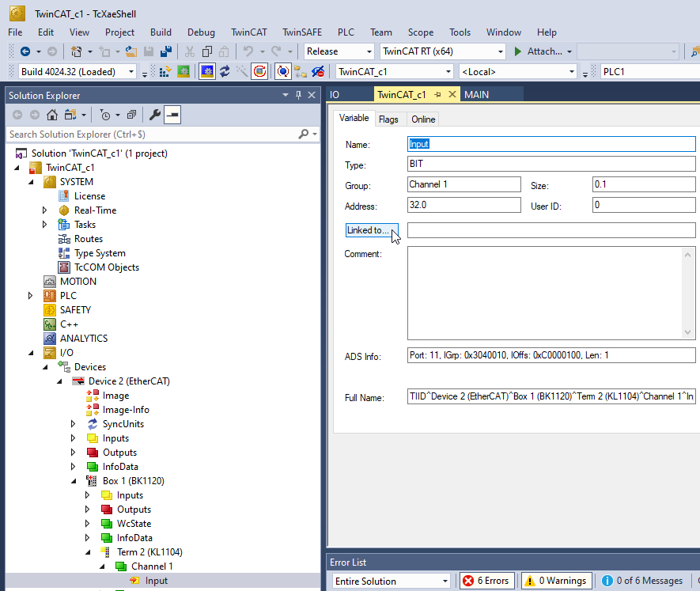Switch to the MAIN document tab
The image size is (700, 591).
pyautogui.click(x=475, y=93)
